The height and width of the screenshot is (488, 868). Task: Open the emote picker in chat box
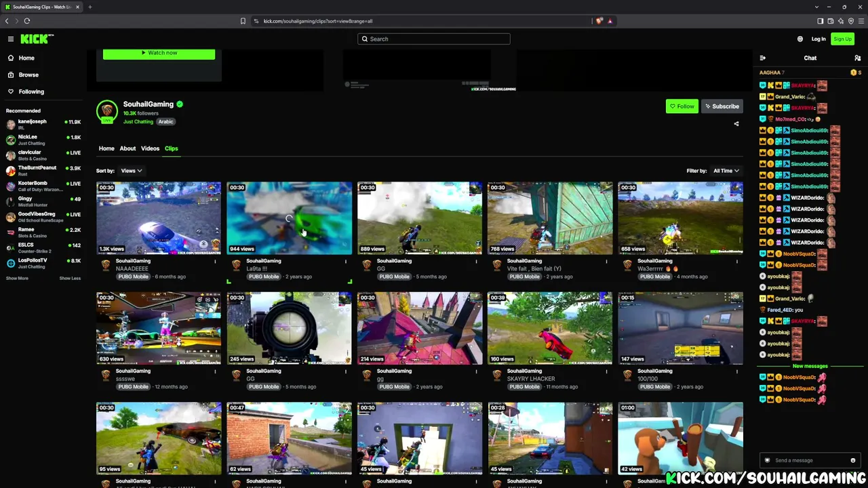point(853,460)
